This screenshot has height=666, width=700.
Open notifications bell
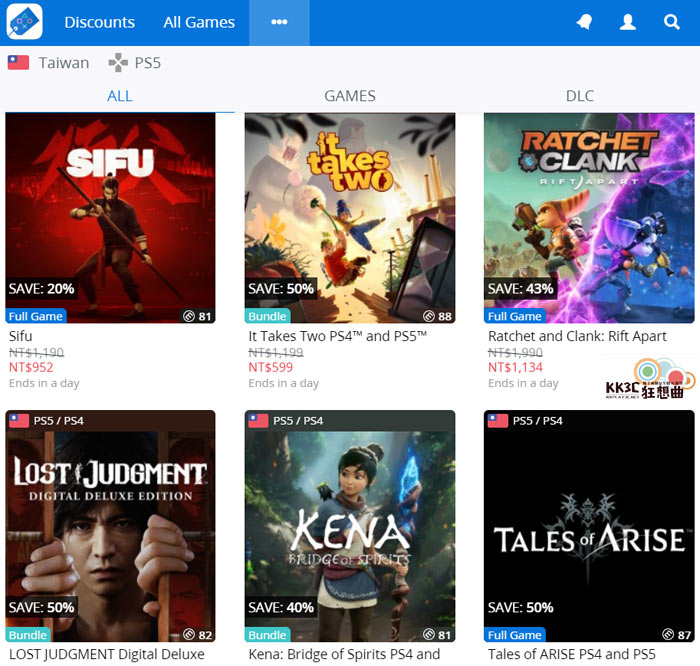pos(584,22)
